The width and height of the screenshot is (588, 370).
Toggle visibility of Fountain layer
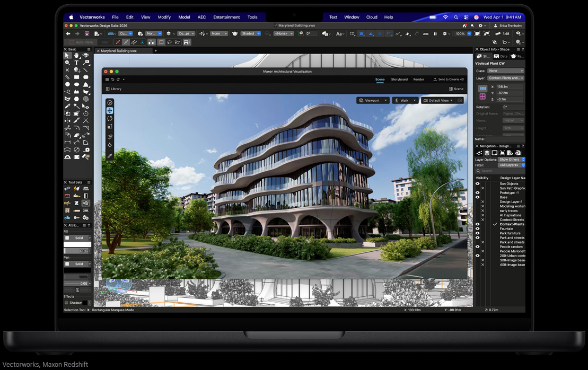[477, 229]
